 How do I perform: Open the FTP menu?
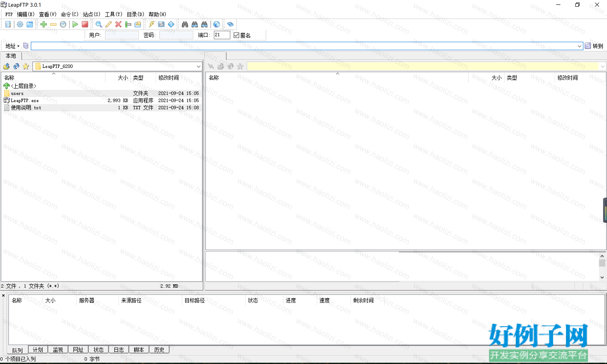click(9, 15)
